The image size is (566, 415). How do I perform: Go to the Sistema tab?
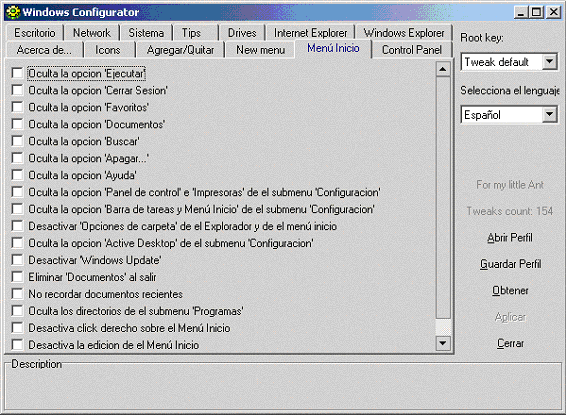[x=146, y=33]
